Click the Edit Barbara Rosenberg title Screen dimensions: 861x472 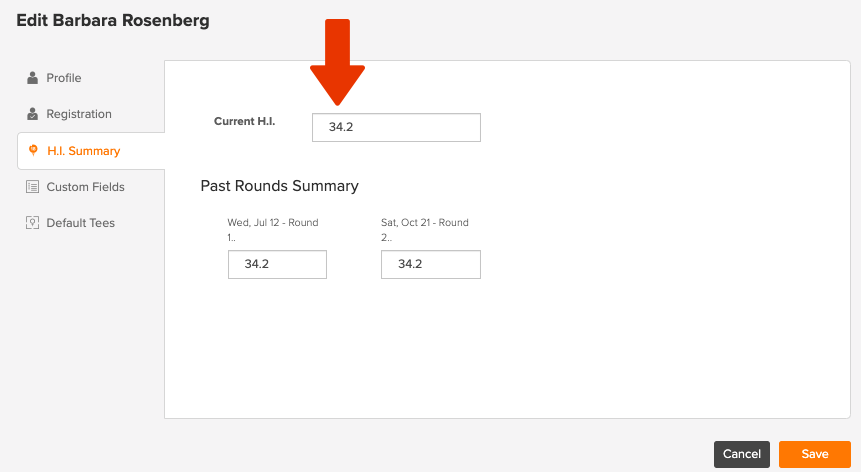(x=113, y=20)
